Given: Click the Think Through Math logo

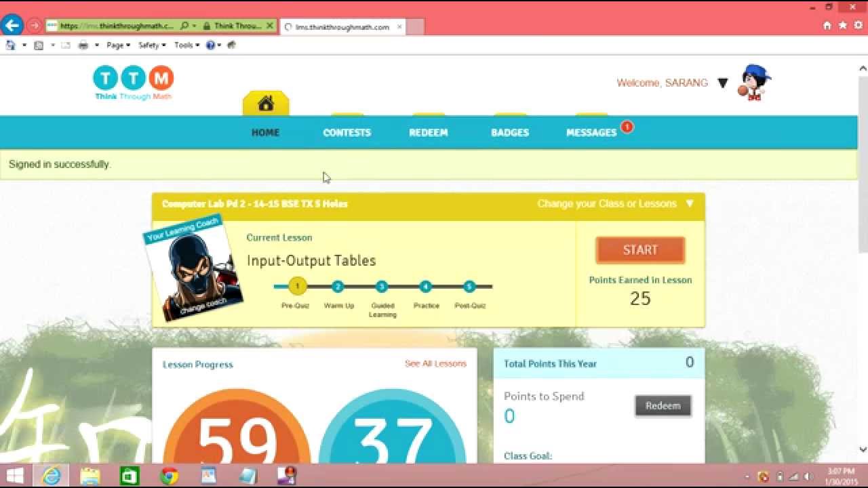Looking at the screenshot, I should click(x=134, y=83).
